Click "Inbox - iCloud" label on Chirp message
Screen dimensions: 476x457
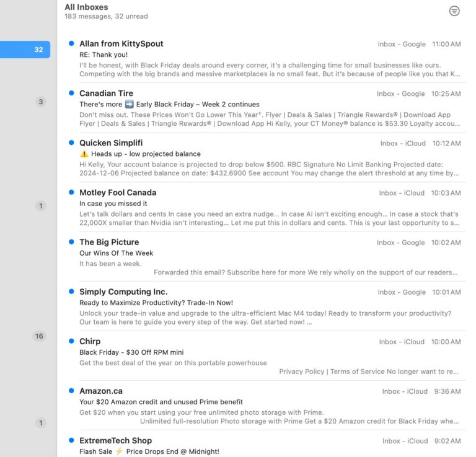coord(402,342)
